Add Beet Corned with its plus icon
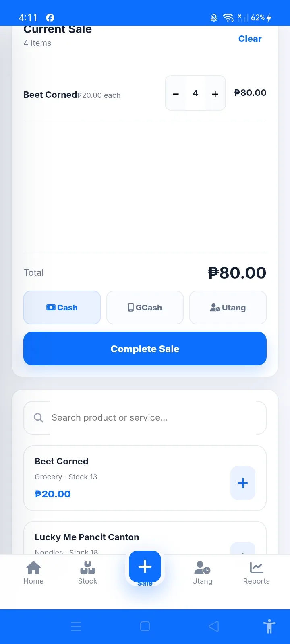290x644 pixels. [x=243, y=483]
